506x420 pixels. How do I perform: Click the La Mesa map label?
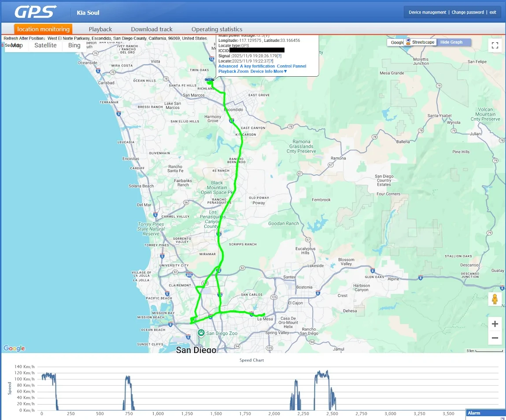pyautogui.click(x=265, y=319)
